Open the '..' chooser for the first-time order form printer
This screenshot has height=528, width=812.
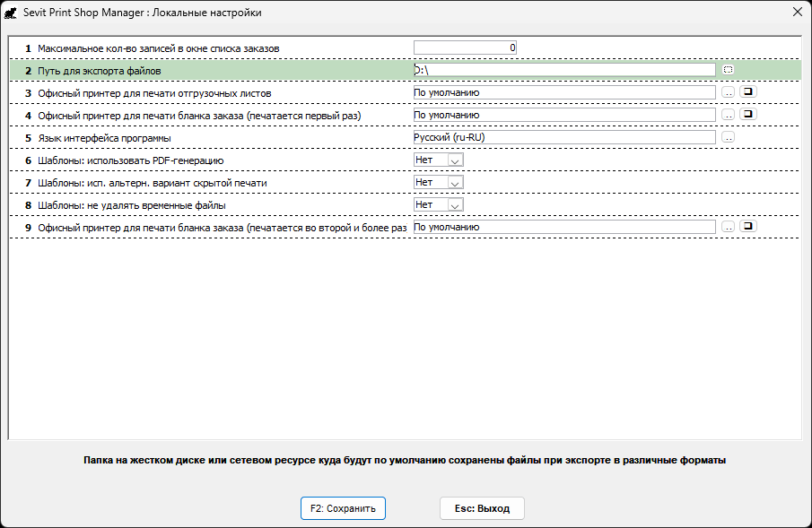(x=728, y=115)
